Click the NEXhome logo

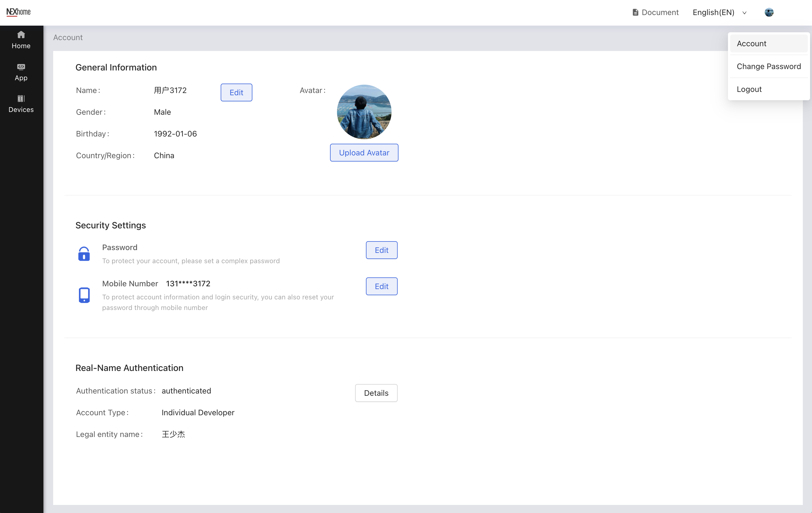[19, 12]
